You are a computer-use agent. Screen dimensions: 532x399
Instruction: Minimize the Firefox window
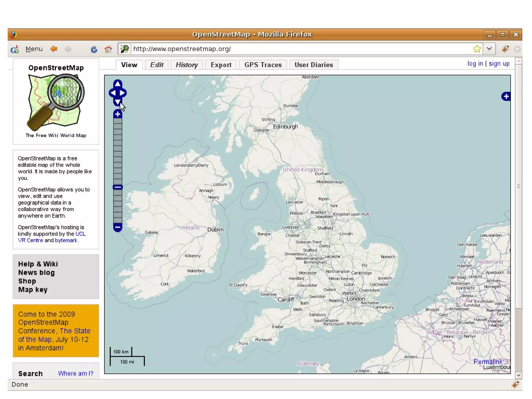[x=490, y=35]
